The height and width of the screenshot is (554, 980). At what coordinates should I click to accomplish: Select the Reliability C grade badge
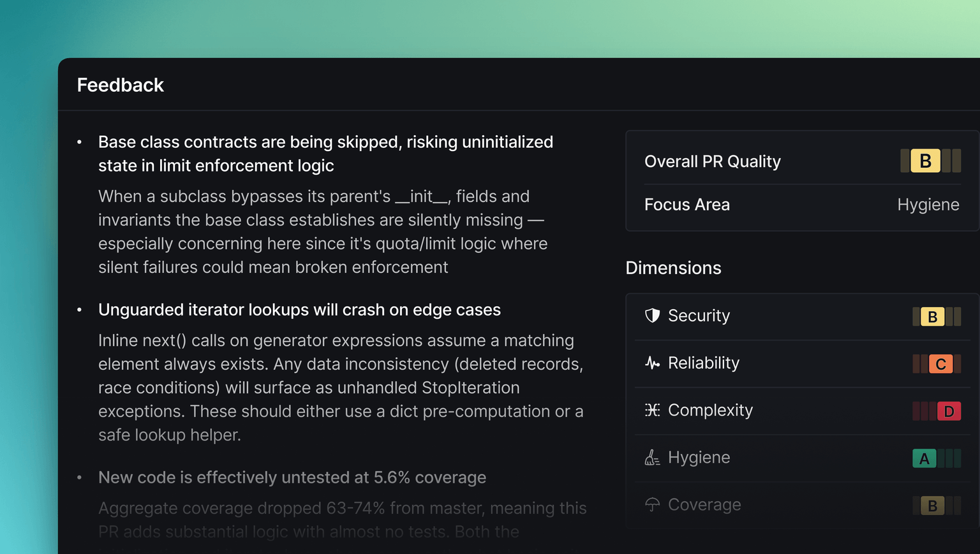[x=940, y=364]
